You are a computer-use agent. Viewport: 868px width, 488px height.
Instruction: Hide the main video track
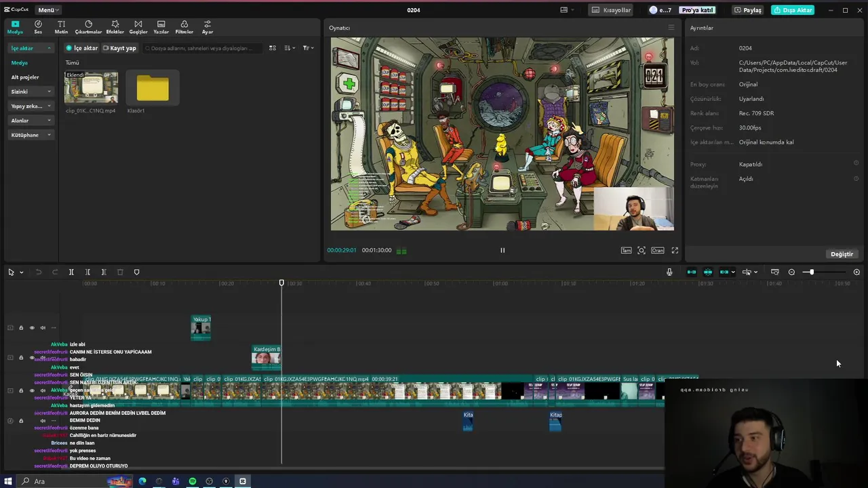(x=32, y=390)
